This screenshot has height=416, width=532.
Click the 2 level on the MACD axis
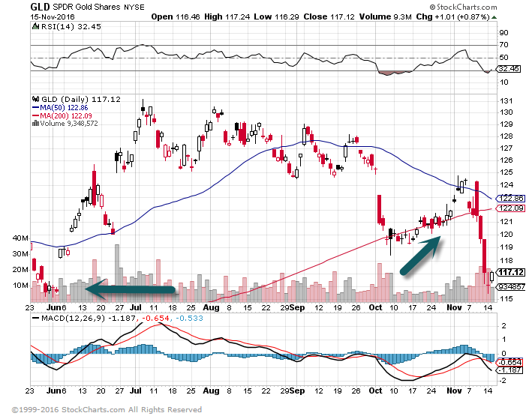pos(503,326)
